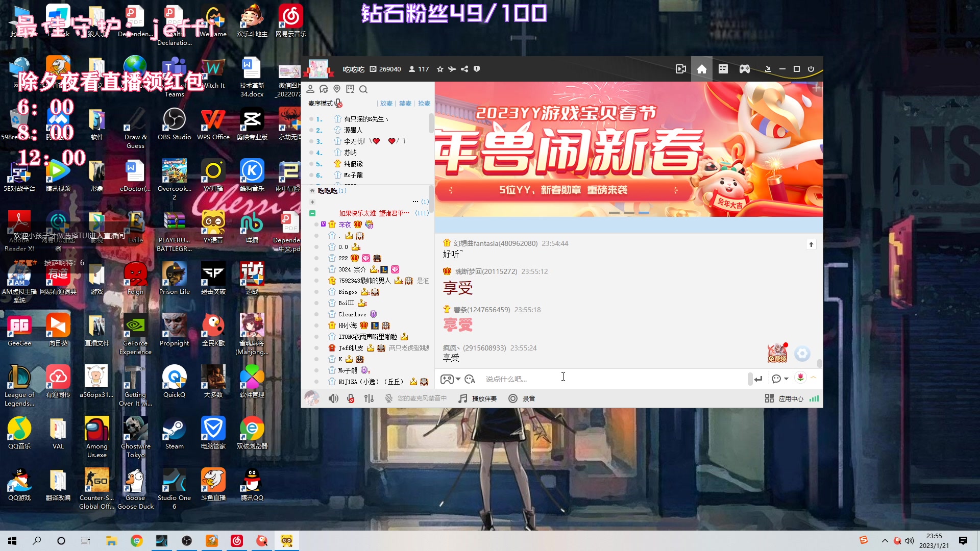The image size is (980, 551).
Task: Toggle the 麦序模式 microphone button
Action: 338,104
